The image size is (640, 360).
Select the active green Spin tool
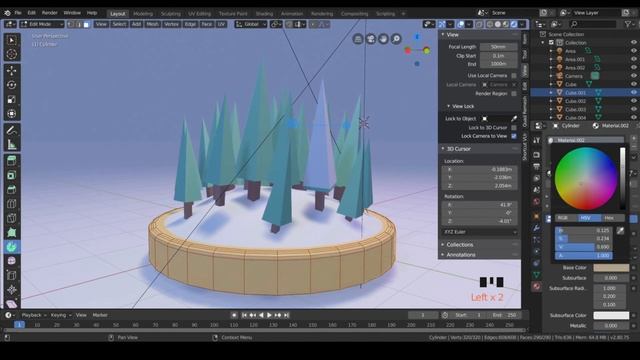[11, 247]
